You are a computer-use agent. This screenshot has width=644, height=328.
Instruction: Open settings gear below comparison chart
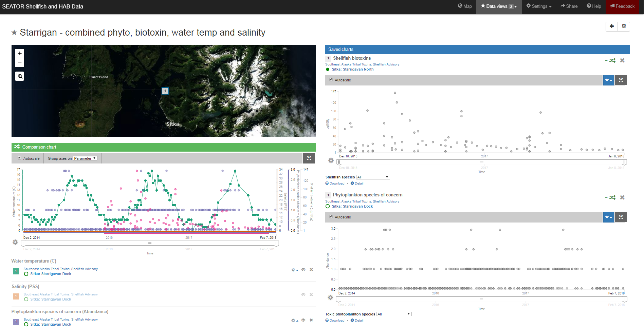pyautogui.click(x=15, y=242)
